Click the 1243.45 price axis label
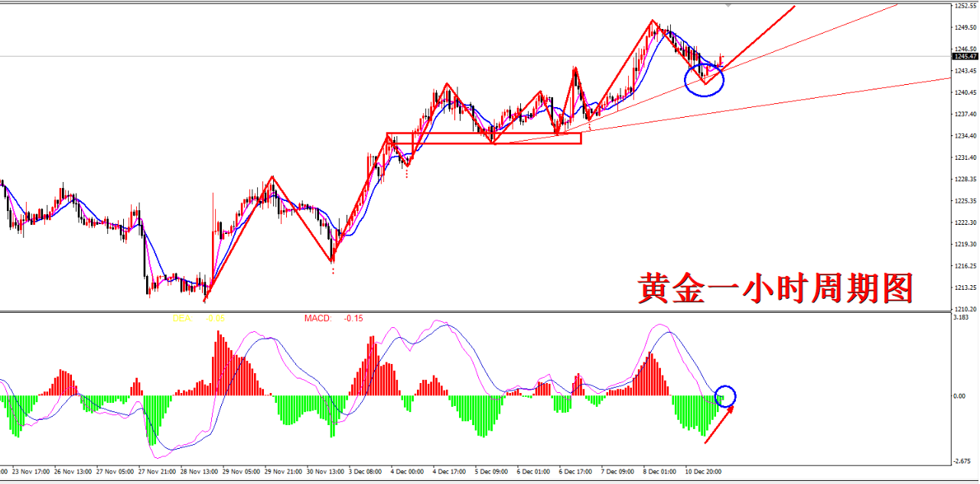980x484 pixels. (x=965, y=71)
